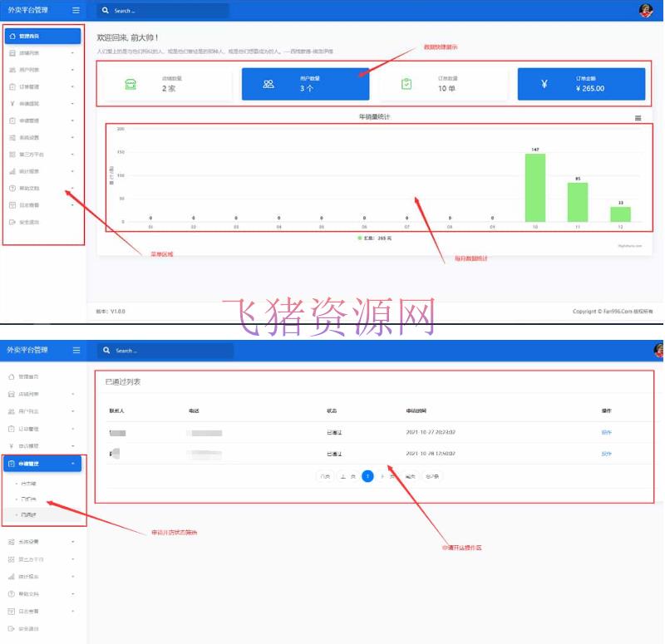The width and height of the screenshot is (665, 644).
Task: Click the hamburger menu icon in top header
Action: (x=76, y=10)
